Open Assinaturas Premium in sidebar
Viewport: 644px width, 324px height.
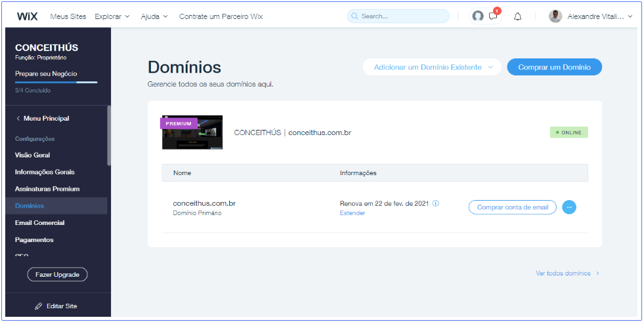click(47, 189)
